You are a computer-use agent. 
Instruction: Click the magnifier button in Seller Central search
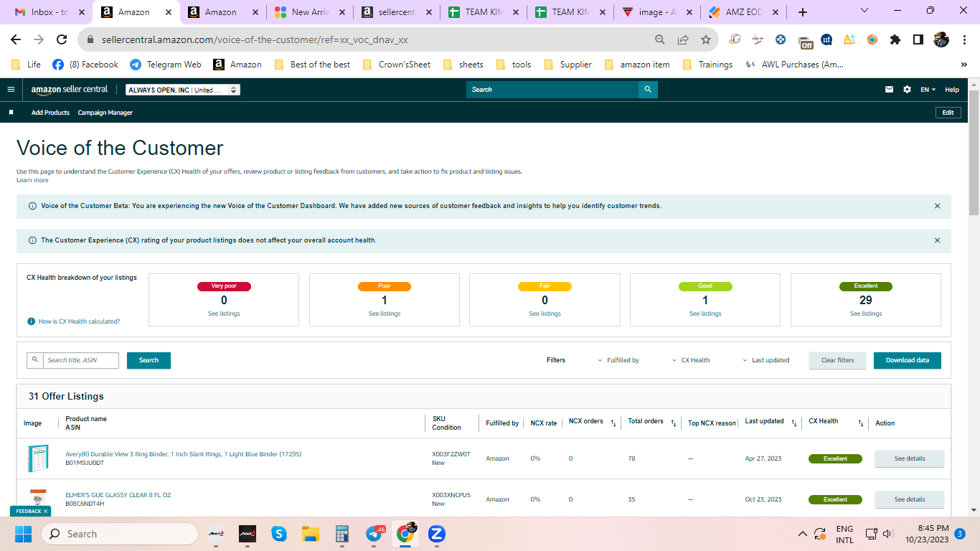click(x=648, y=90)
